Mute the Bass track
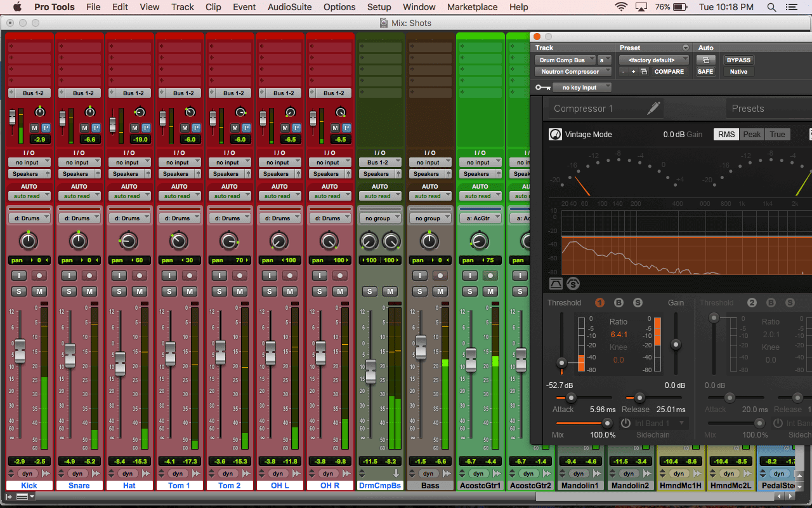 pos(440,291)
